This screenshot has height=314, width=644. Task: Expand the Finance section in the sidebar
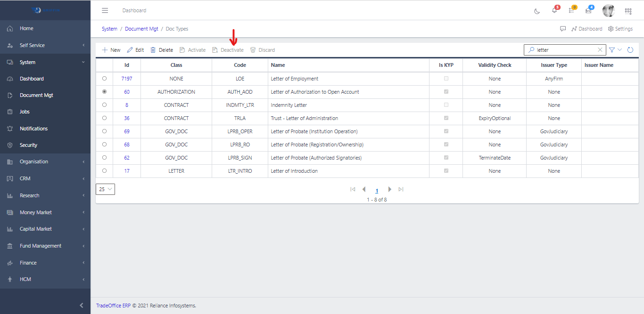point(45,262)
